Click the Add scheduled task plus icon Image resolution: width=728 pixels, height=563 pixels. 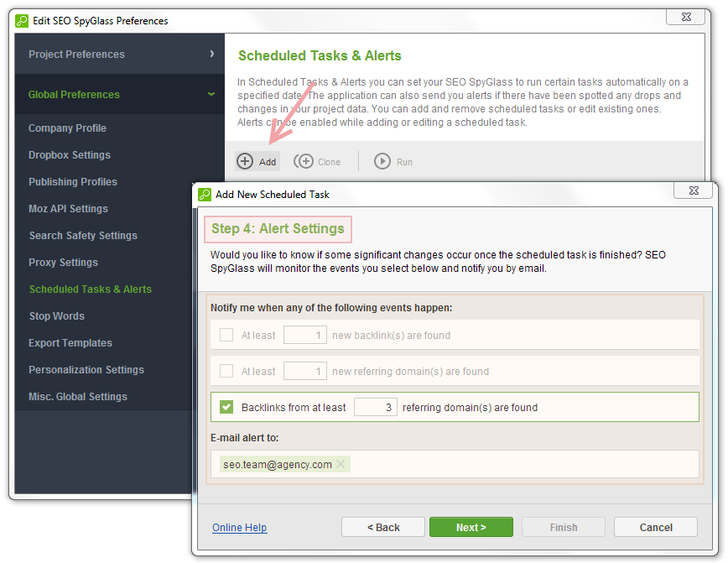pyautogui.click(x=245, y=161)
